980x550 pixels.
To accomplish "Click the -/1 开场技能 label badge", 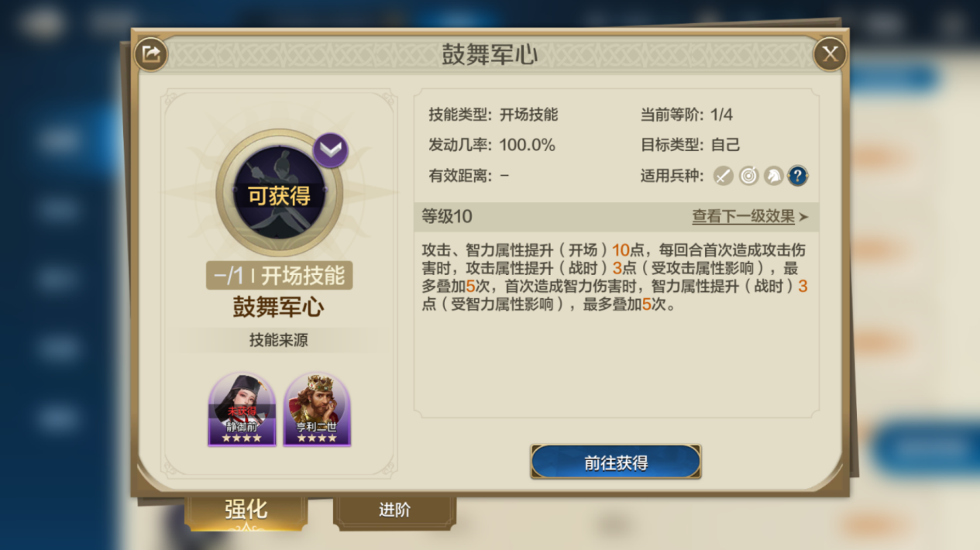I will (279, 275).
